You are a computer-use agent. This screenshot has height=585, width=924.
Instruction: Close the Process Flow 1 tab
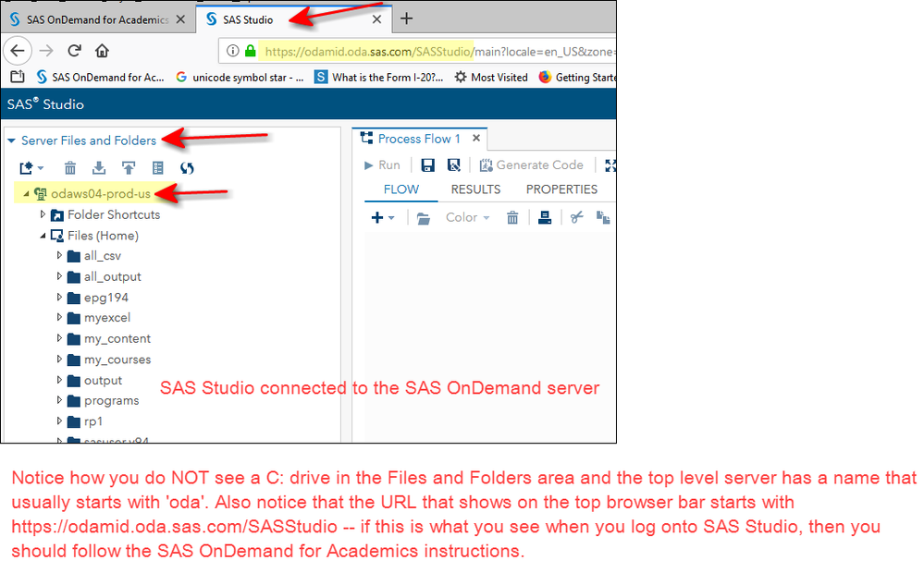(x=476, y=139)
